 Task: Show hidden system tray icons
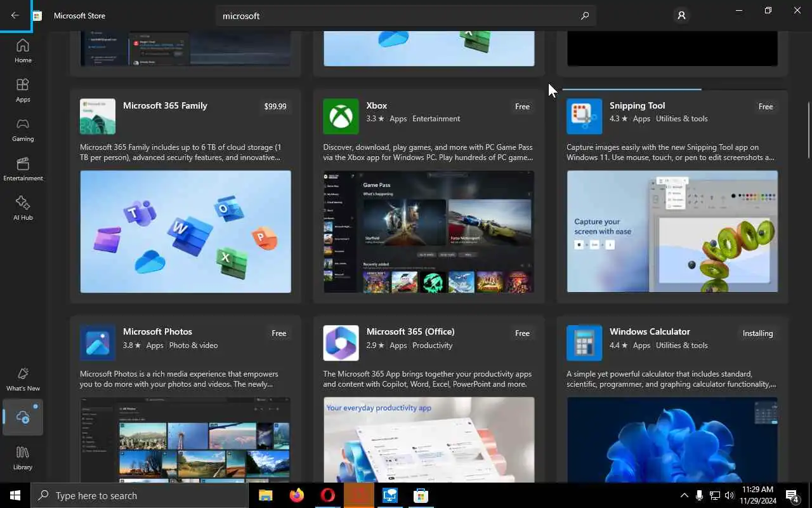(684, 495)
